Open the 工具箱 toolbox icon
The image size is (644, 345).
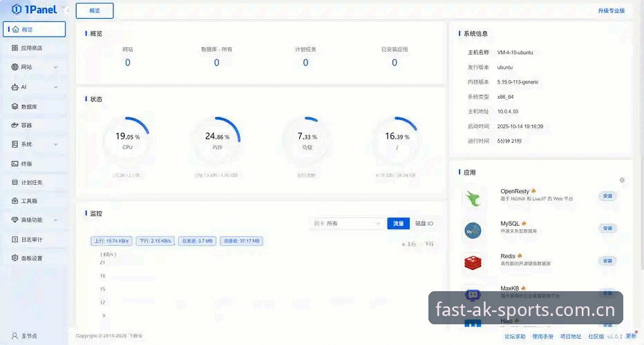[15, 201]
